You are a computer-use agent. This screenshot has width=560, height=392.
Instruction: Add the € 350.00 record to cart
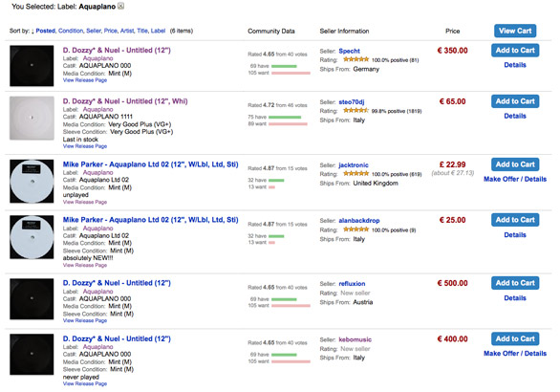point(515,51)
